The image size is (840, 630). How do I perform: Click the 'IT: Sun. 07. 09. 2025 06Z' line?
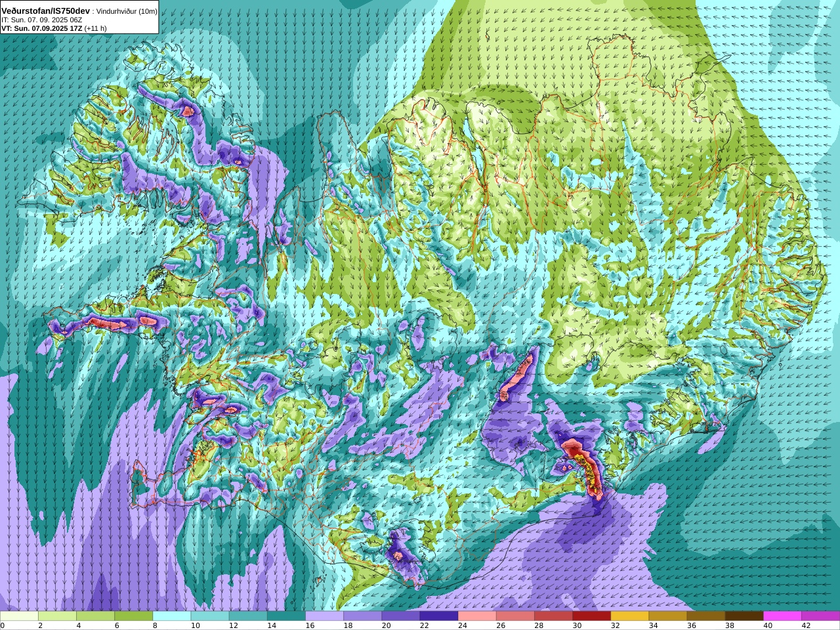point(41,20)
